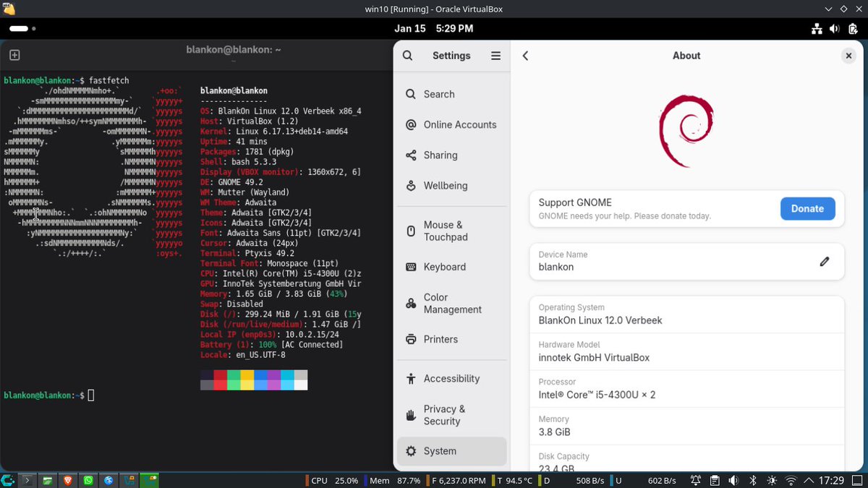This screenshot has width=868, height=488.
Task: Click the Operating System row BlankOn Linux 12.0
Action: tap(687, 314)
